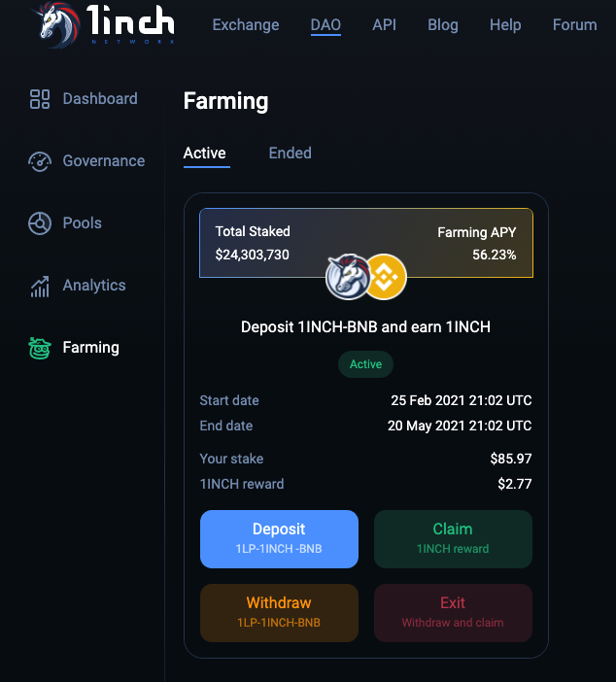Visit the Blog from top navigation

pyautogui.click(x=443, y=25)
